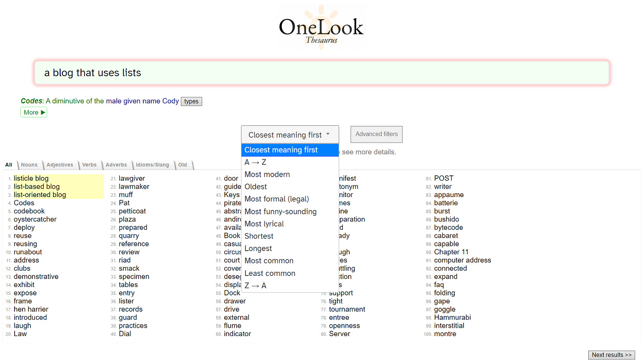Switch to the Verbs tab
This screenshot has height=364, width=644.
tap(89, 165)
